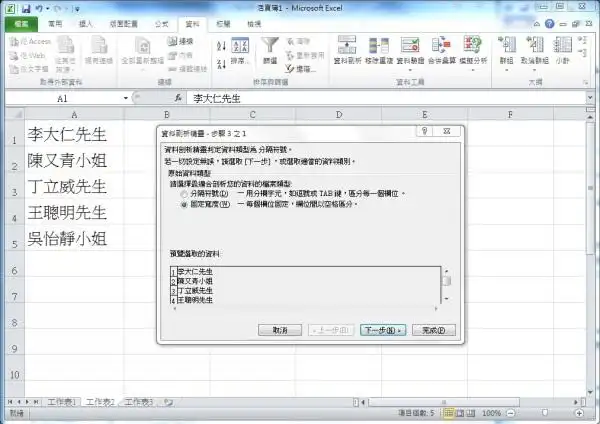Click Existing Connections (現有連線) icon
The width and height of the screenshot is (600, 424).
pyautogui.click(x=99, y=45)
